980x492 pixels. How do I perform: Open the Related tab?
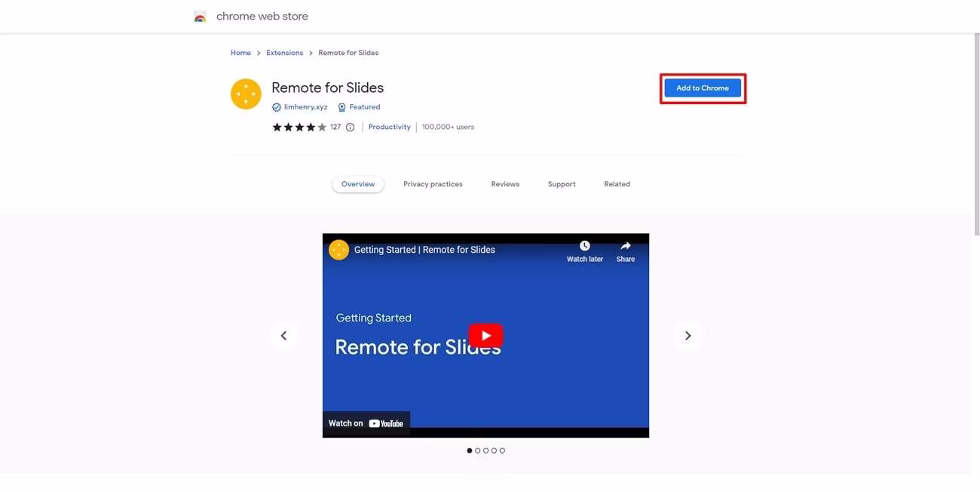click(x=617, y=184)
